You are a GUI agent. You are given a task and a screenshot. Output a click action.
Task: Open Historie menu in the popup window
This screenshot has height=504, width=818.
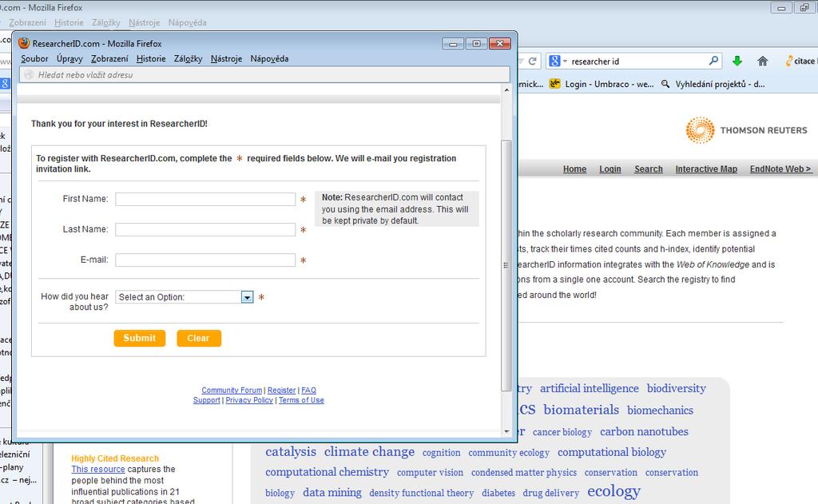pyautogui.click(x=151, y=59)
